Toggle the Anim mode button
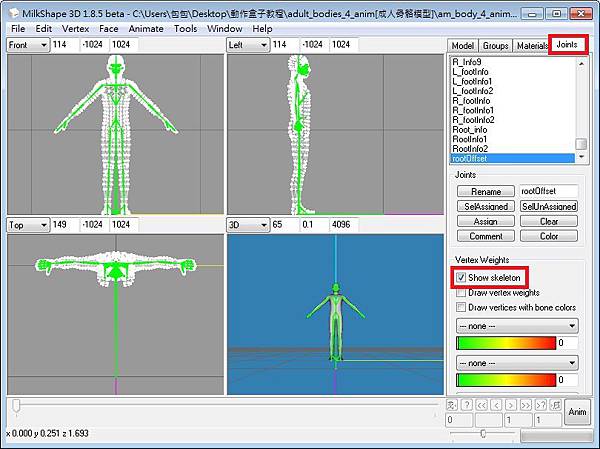Viewport: 600px width, 449px height. pos(577,412)
